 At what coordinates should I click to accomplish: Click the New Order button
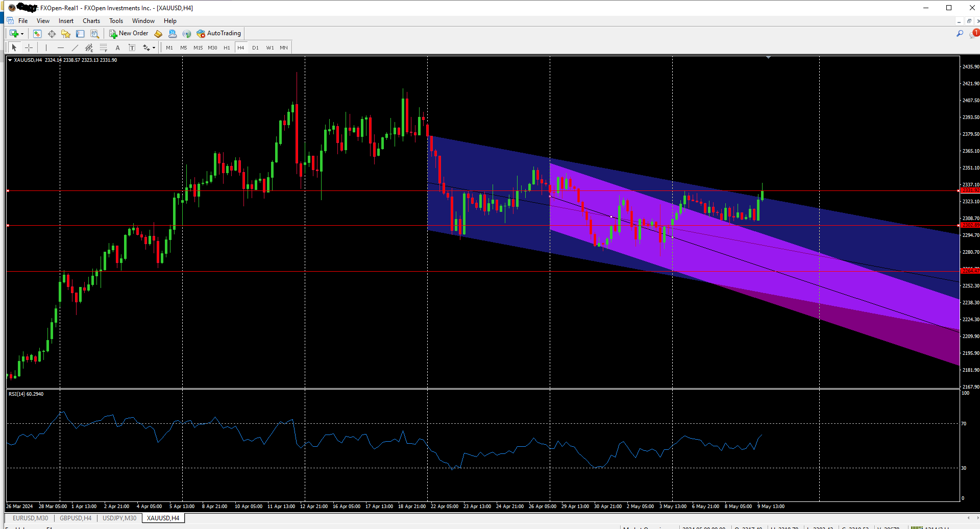click(x=129, y=34)
